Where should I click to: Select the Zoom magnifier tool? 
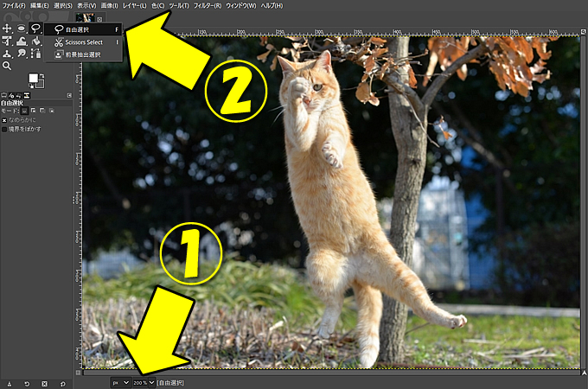(x=7, y=66)
